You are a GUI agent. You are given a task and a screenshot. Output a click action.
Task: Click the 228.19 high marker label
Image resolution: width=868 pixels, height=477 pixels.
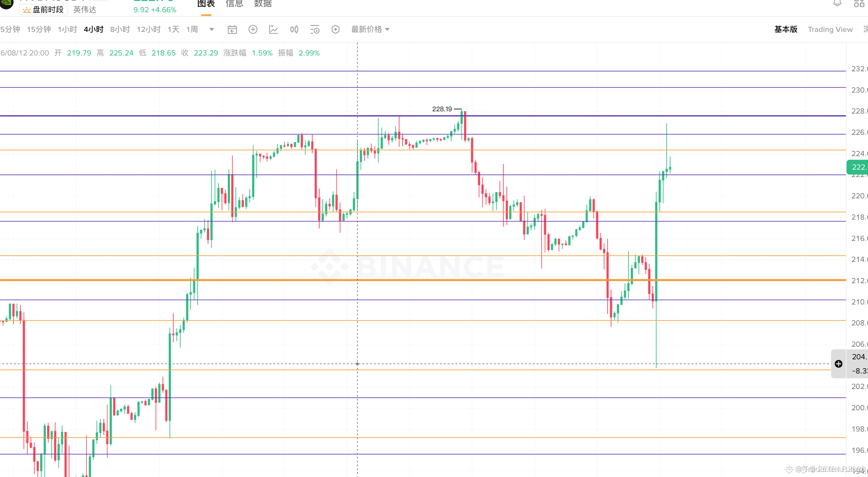[x=442, y=109]
